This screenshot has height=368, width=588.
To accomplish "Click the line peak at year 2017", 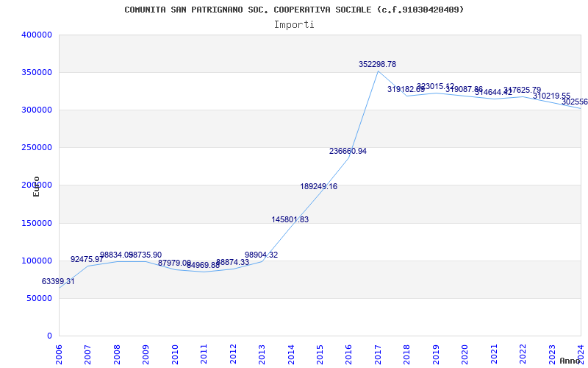I will [x=378, y=71].
